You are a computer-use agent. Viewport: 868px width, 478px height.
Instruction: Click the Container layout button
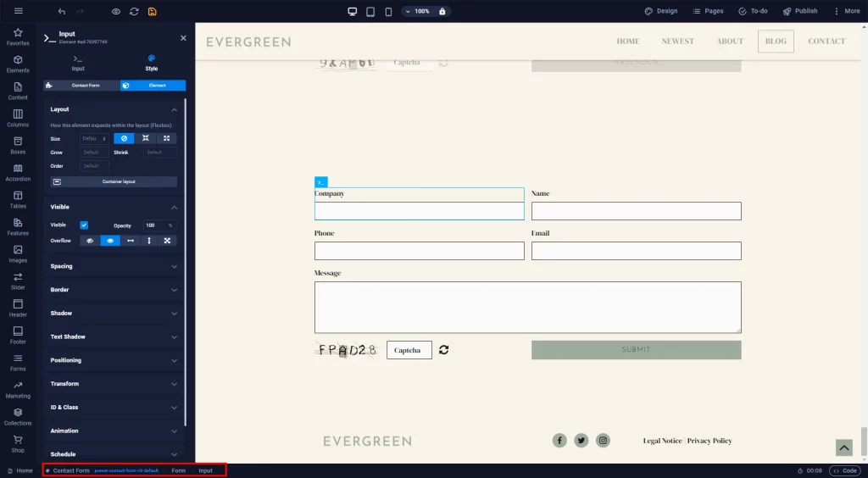pos(114,181)
